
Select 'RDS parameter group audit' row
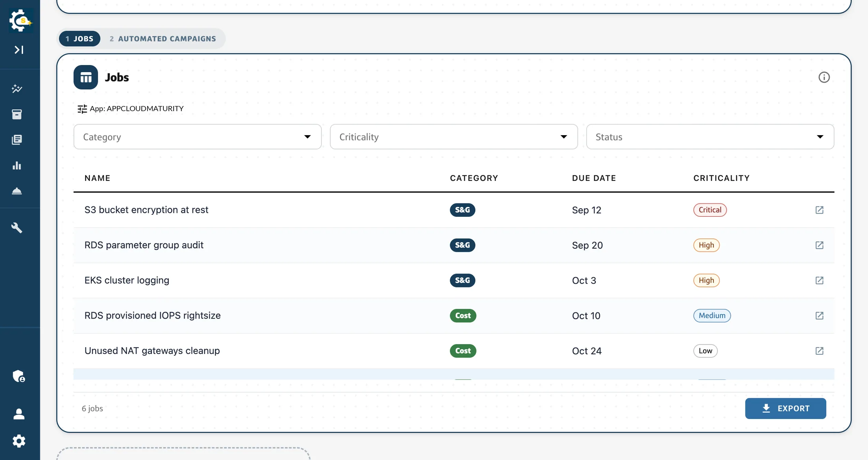[454, 245]
